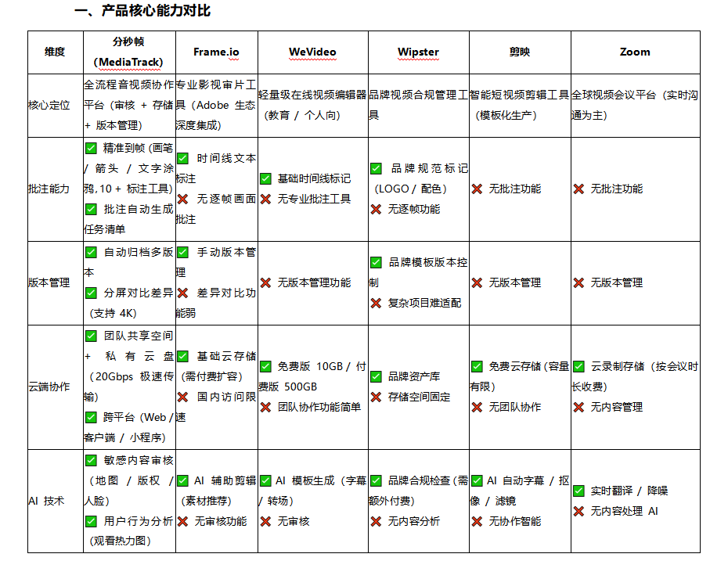Click the red cross beside 无协作智能
The height and width of the screenshot is (561, 728).
(477, 521)
